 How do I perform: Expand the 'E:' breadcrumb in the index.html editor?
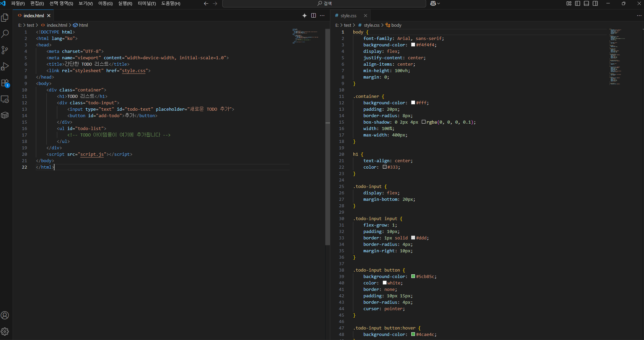point(20,25)
